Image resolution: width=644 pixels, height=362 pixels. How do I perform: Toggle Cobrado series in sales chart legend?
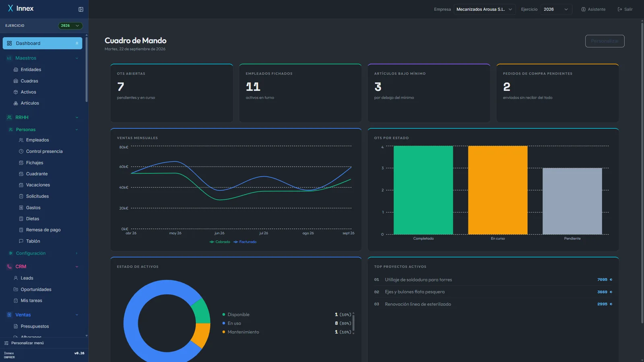220,242
